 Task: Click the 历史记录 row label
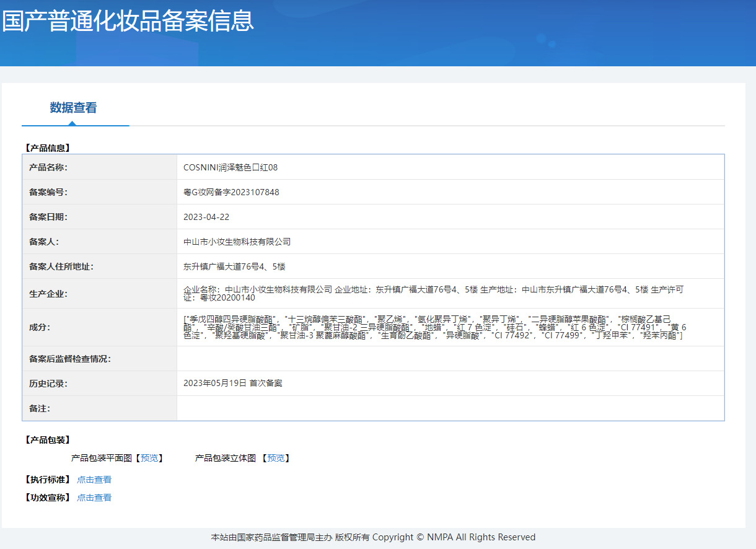pyautogui.click(x=48, y=383)
